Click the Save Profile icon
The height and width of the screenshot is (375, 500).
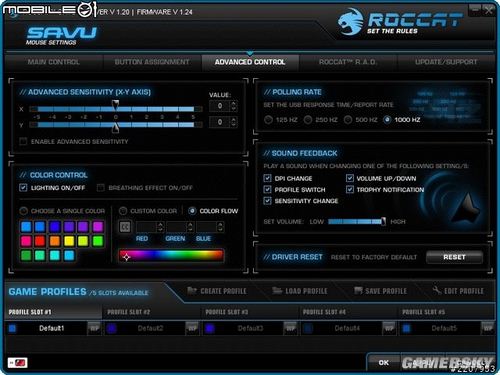pyautogui.click(x=358, y=291)
